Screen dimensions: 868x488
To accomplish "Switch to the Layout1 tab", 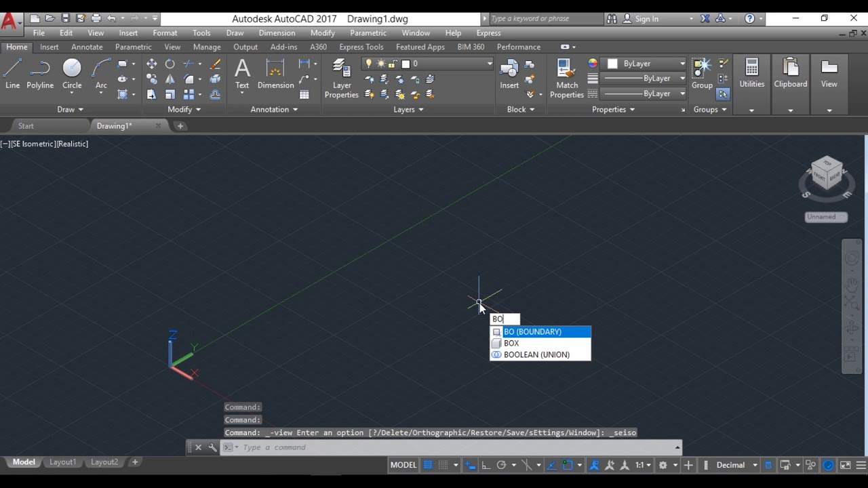I will pos(62,462).
